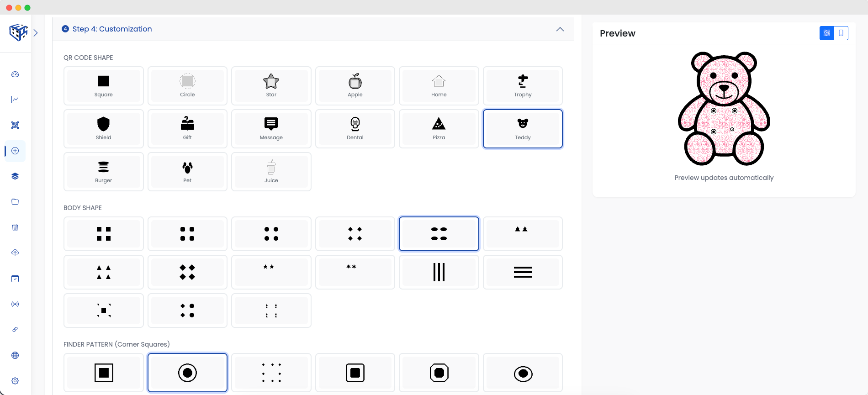This screenshot has height=395, width=868.
Task: Pick the Trophy QR code shape
Action: 523,86
